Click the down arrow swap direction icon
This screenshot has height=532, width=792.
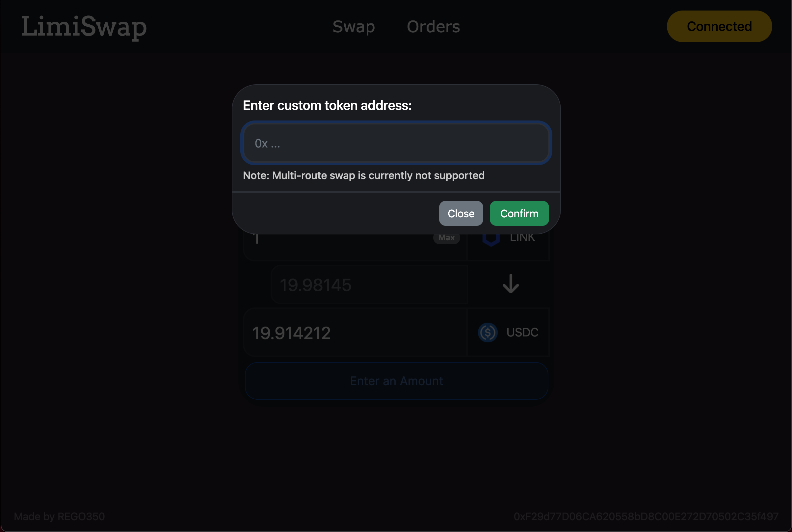[x=511, y=284]
